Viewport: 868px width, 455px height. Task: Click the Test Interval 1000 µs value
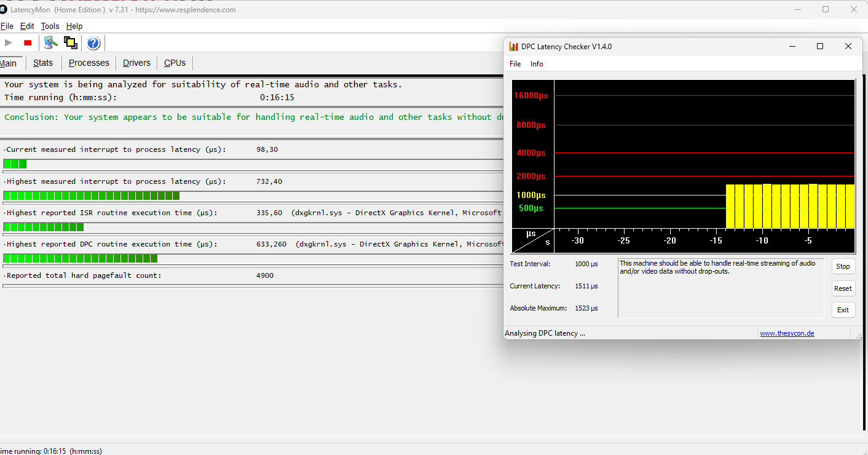click(586, 264)
